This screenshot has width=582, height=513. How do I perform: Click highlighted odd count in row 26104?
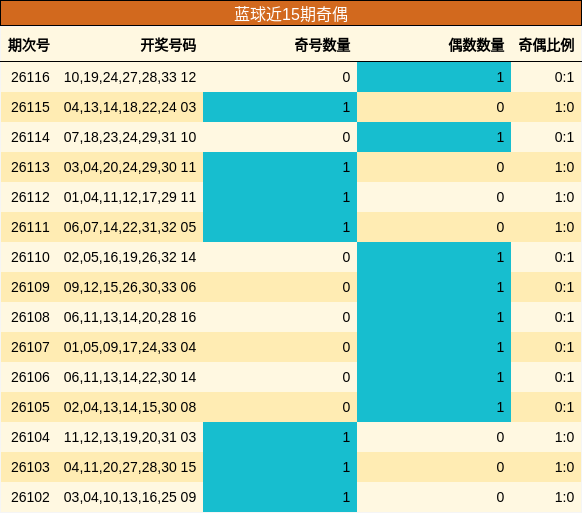click(280, 437)
